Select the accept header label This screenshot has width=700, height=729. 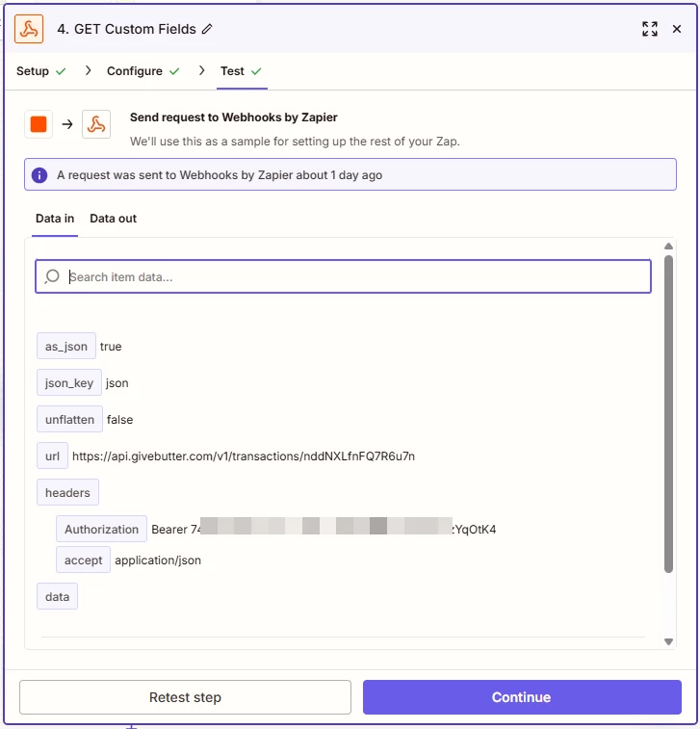point(83,560)
